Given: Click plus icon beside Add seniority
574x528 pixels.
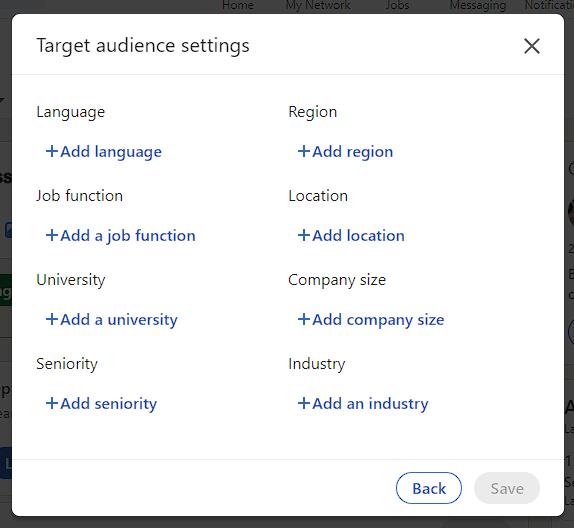Looking at the screenshot, I should 52,403.
